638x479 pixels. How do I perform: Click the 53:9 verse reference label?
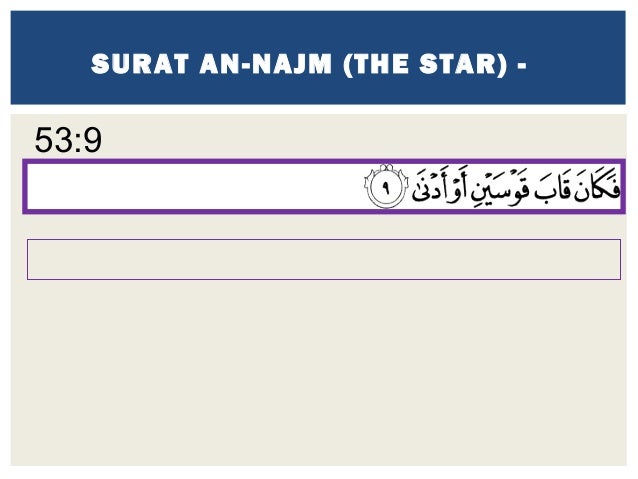[68, 140]
